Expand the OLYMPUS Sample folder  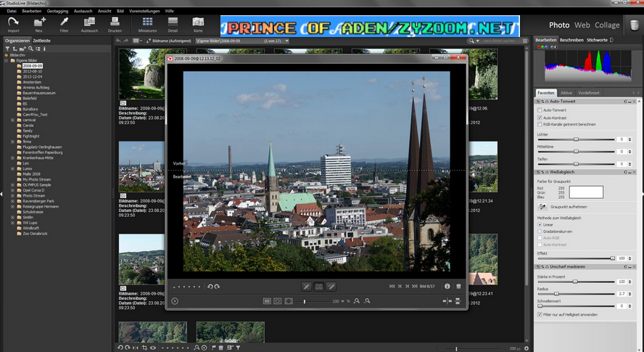click(13, 185)
